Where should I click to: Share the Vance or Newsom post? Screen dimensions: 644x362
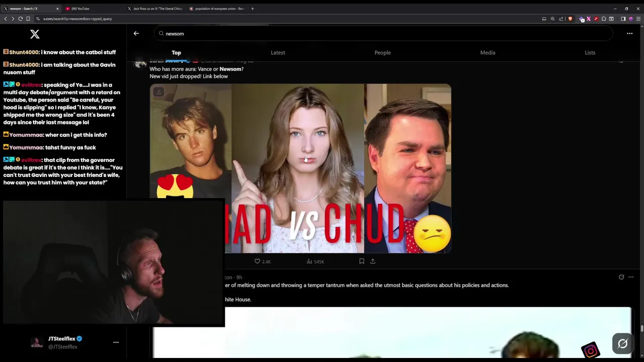(x=373, y=261)
